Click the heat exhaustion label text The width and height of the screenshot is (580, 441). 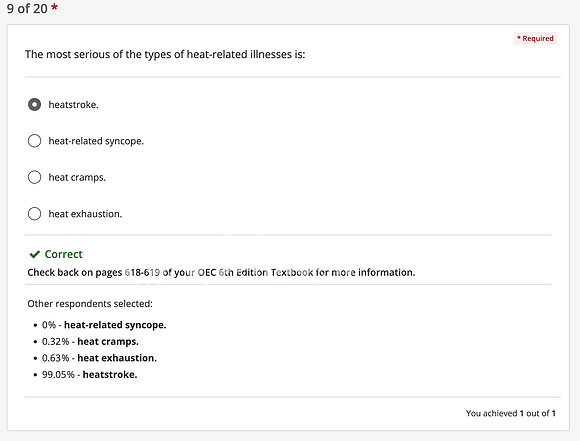85,214
